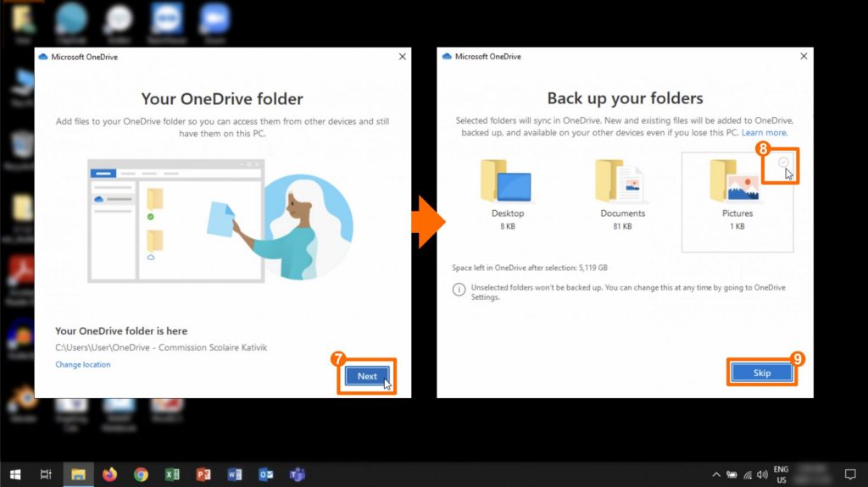The width and height of the screenshot is (868, 487).
Task: Toggle the Pictures folder backup checkmark
Action: [783, 163]
